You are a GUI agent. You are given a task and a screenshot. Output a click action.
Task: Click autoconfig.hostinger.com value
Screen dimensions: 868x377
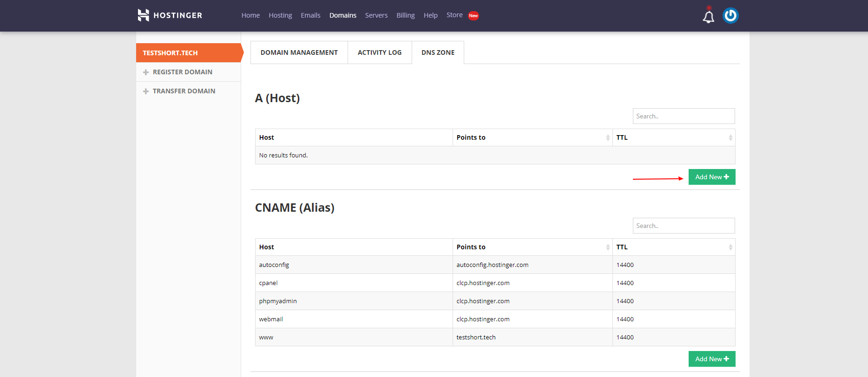click(x=493, y=265)
